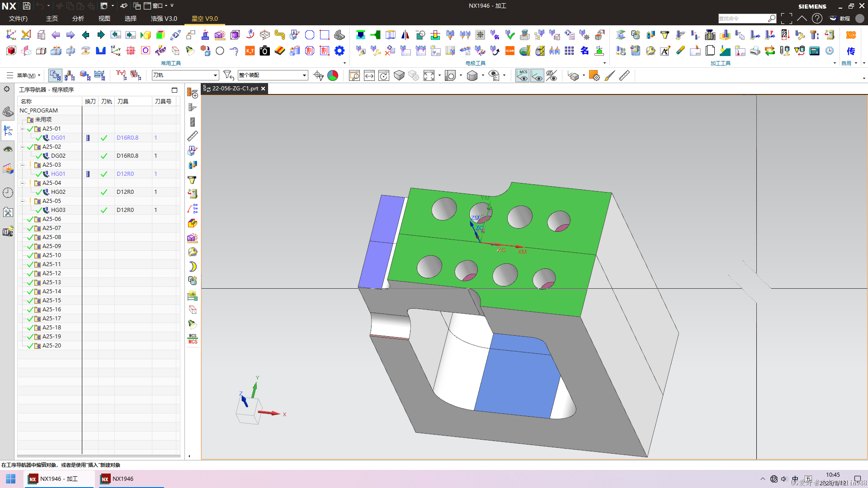Collapse the A25-03 program group
868x488 pixels.
tap(22, 165)
